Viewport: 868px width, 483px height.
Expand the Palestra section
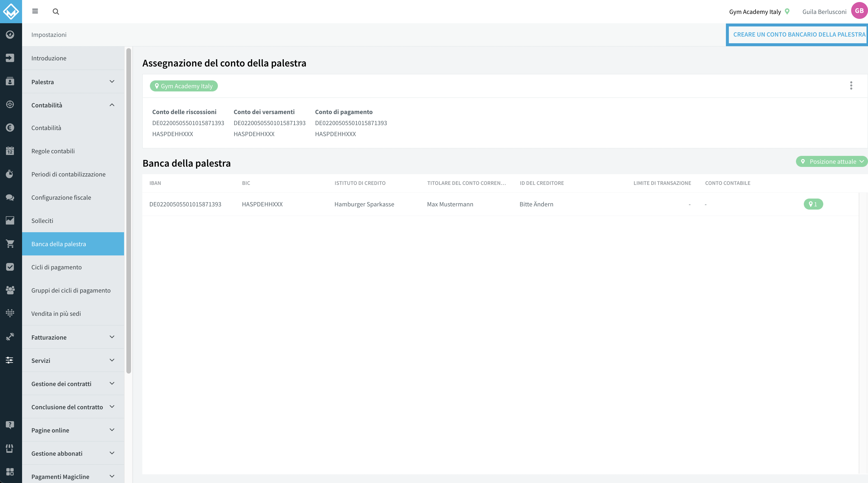pos(73,82)
